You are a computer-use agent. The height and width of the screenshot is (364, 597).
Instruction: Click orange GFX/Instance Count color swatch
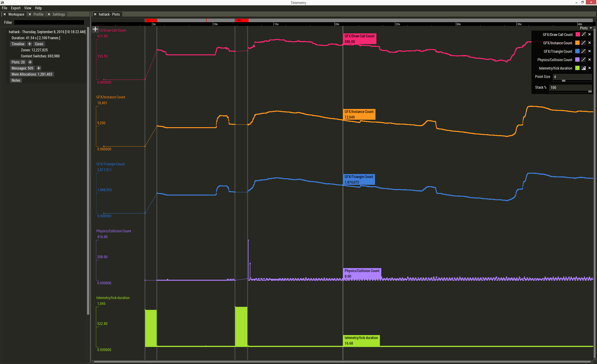pyautogui.click(x=577, y=43)
